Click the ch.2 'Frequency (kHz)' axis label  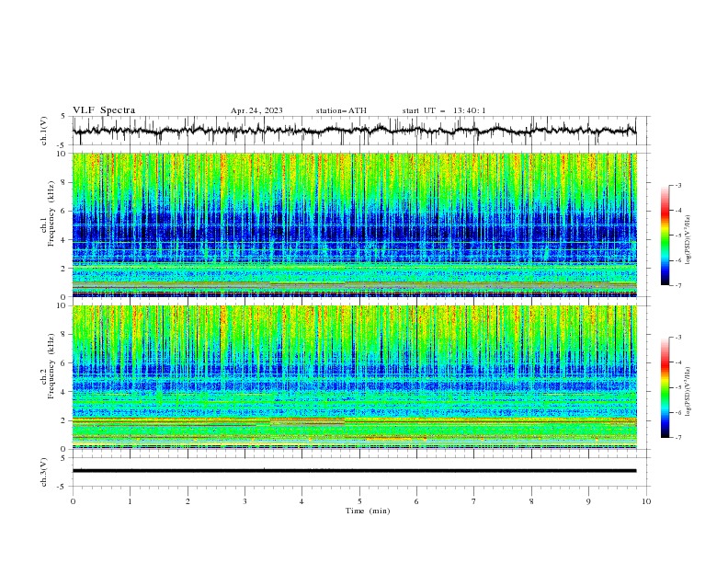coord(51,365)
